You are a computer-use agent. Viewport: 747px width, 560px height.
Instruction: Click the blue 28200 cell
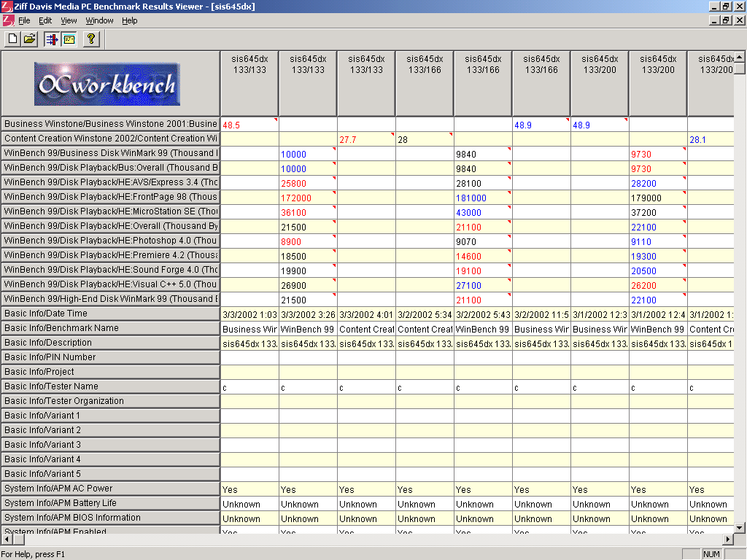[x=658, y=183]
